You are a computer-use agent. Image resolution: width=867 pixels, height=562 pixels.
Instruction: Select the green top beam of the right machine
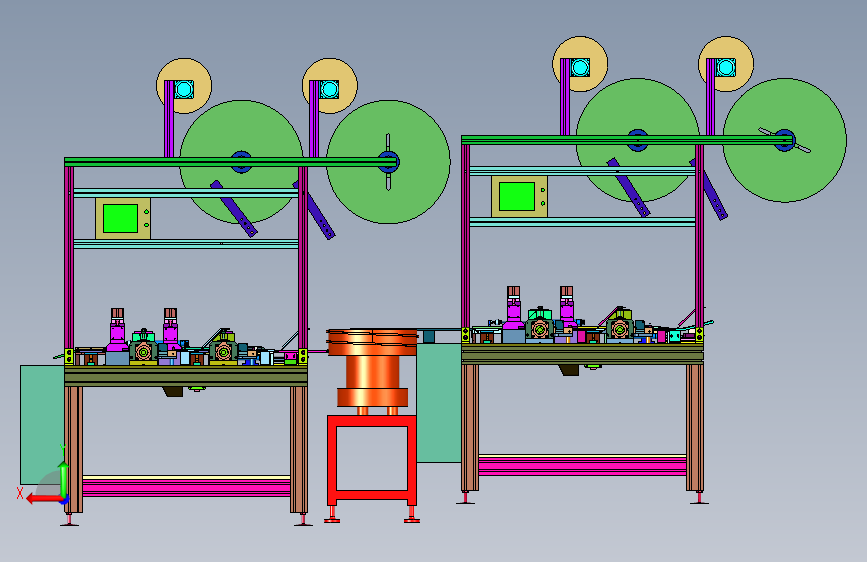point(627,140)
